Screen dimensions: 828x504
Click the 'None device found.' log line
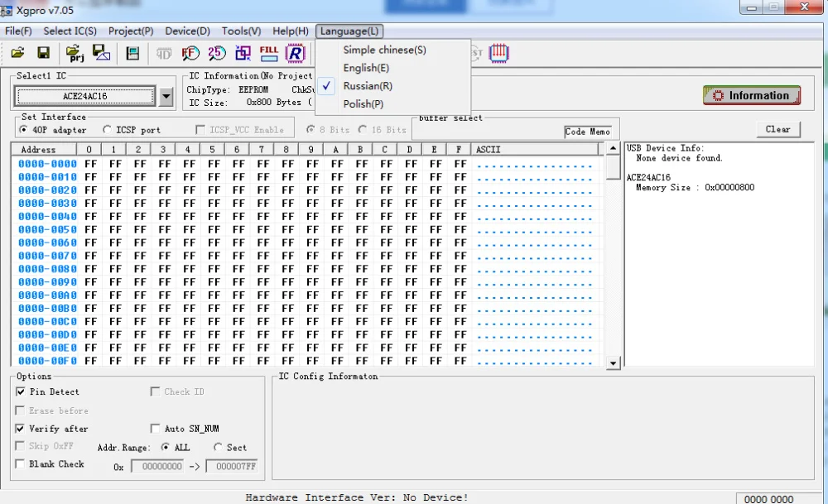[x=679, y=158]
